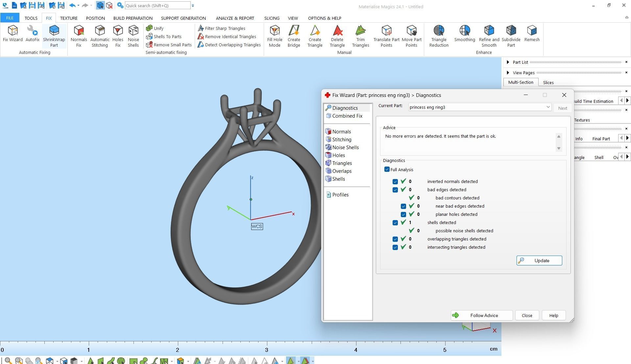This screenshot has width=631, height=364.
Task: Click Remove Identical Triangles
Action: 227,36
